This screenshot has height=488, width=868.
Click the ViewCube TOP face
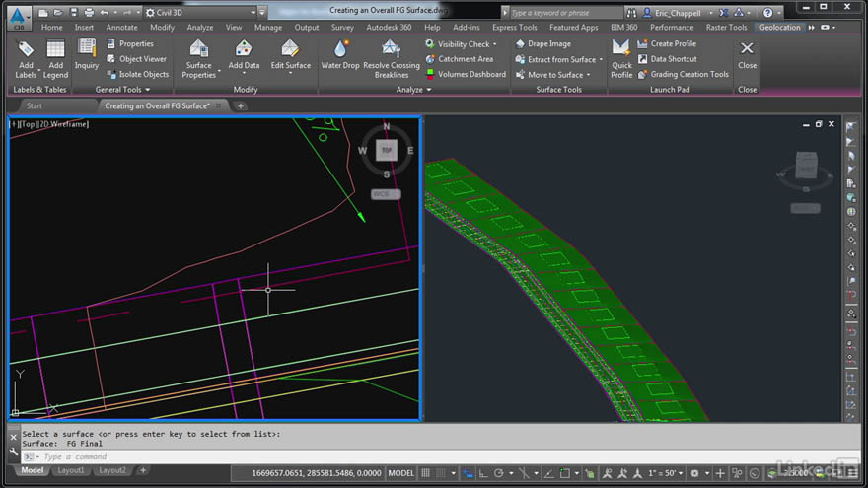[387, 150]
